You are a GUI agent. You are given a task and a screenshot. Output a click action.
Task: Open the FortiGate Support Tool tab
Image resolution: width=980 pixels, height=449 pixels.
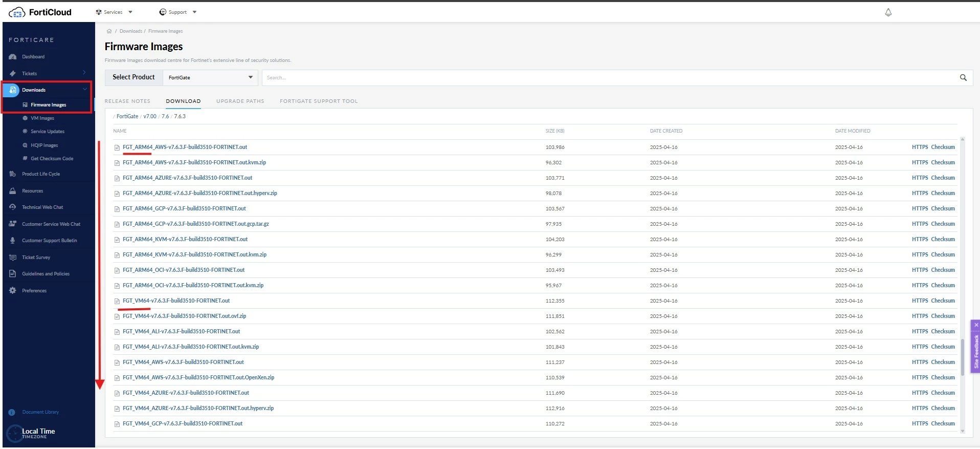[319, 101]
